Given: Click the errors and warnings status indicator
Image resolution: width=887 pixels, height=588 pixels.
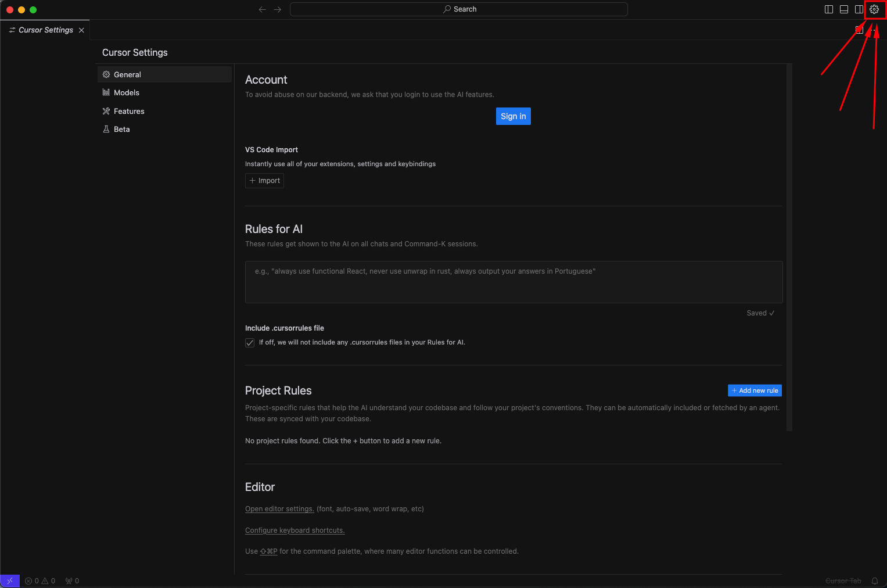Looking at the screenshot, I should [40, 580].
